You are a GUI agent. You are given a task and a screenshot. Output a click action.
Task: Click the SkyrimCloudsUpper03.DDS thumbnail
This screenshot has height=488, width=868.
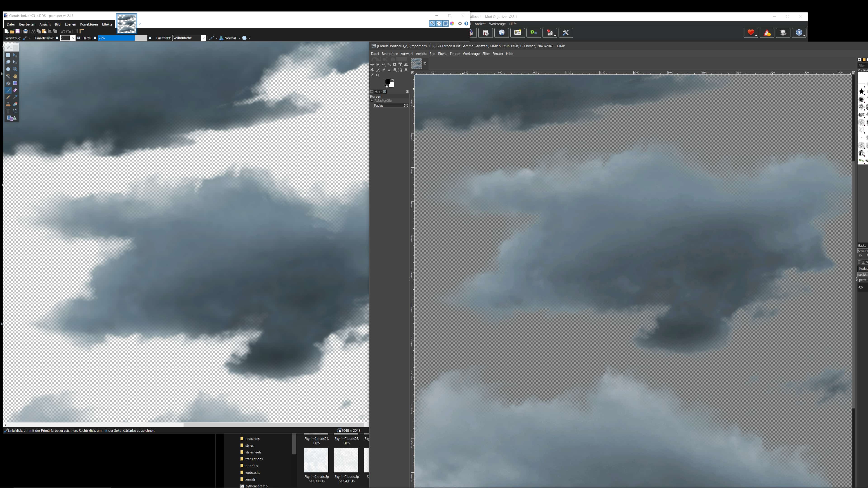pyautogui.click(x=316, y=460)
